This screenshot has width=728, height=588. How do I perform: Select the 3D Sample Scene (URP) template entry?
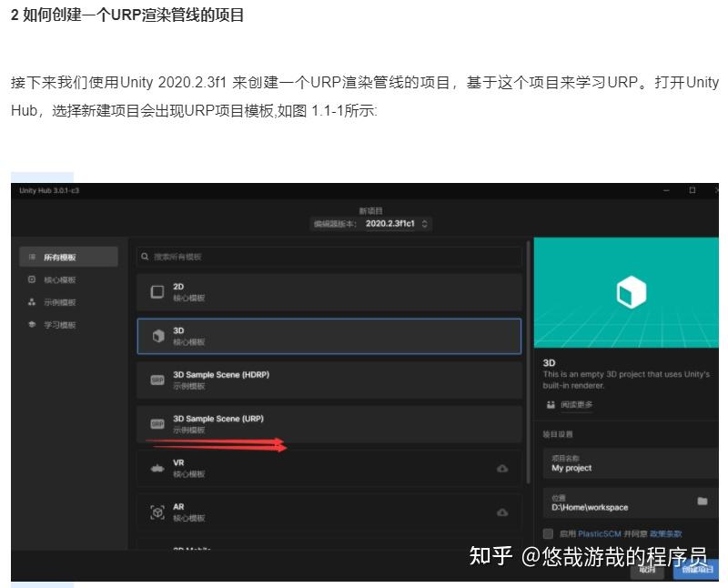[x=273, y=422]
